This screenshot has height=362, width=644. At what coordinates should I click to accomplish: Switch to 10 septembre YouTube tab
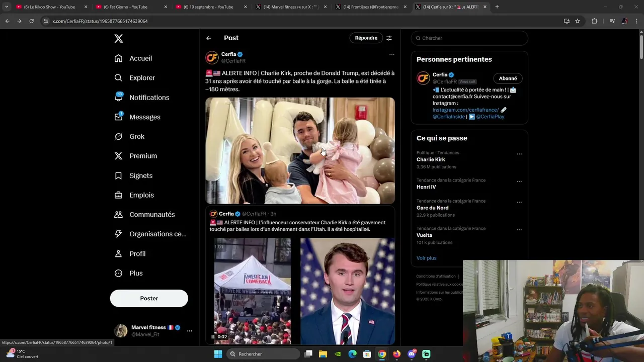(x=211, y=7)
